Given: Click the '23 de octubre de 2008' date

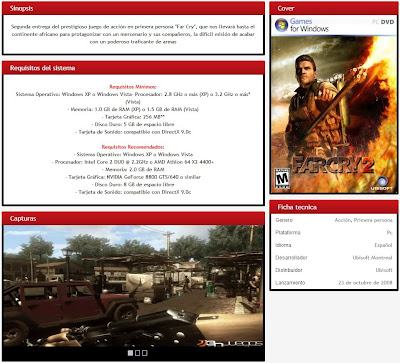Looking at the screenshot, I should (x=365, y=282).
